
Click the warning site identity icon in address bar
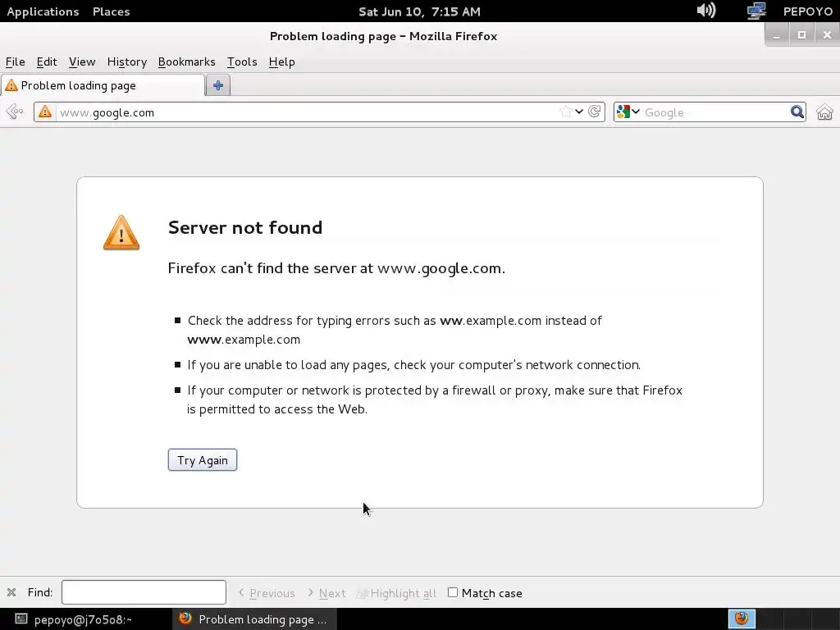point(45,112)
